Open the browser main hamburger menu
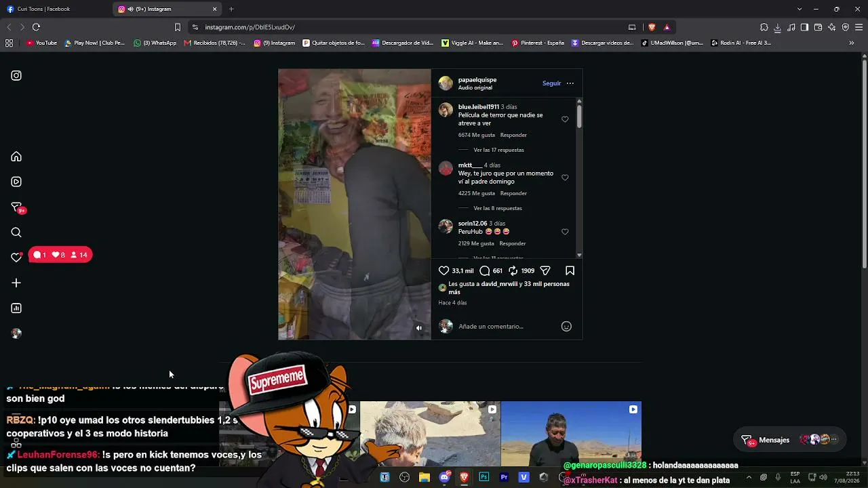The image size is (868, 488). click(x=859, y=27)
